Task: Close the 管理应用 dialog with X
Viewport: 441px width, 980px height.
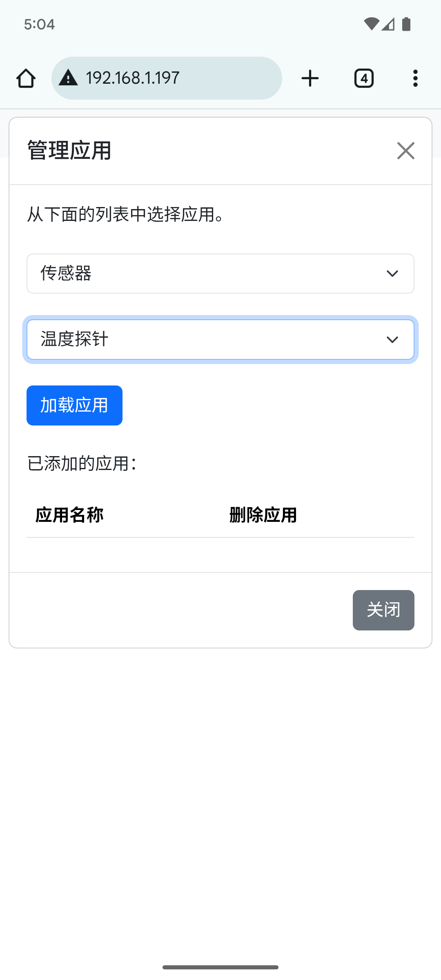Action: (406, 151)
